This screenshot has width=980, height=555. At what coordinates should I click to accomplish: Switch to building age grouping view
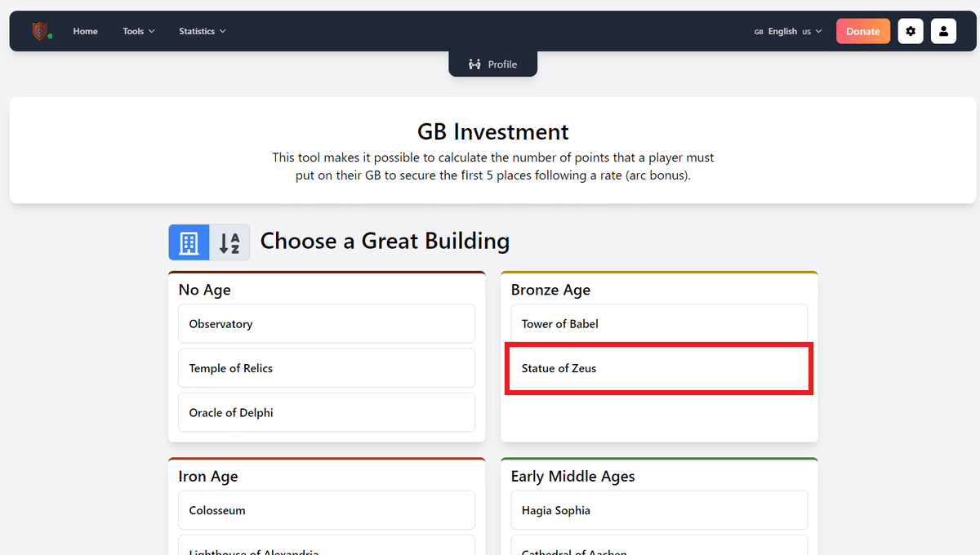pos(189,242)
